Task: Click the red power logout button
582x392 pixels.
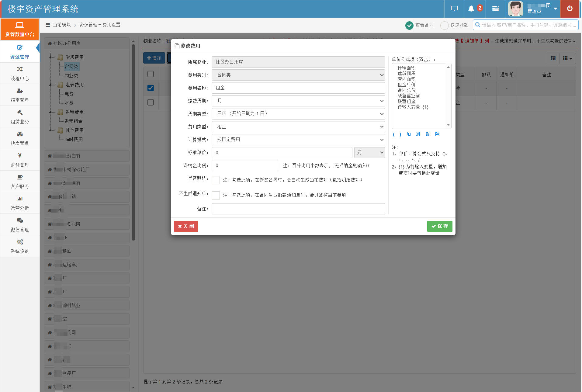Action: coord(570,9)
